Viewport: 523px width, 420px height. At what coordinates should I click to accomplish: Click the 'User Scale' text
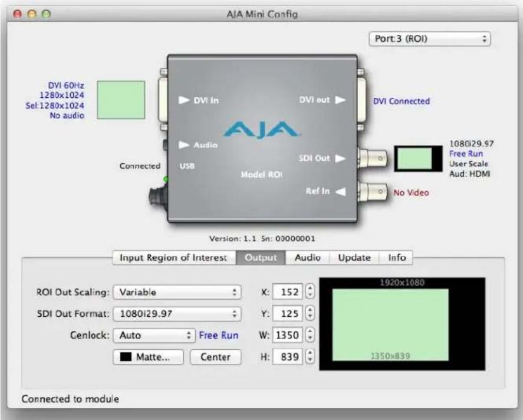click(x=468, y=164)
